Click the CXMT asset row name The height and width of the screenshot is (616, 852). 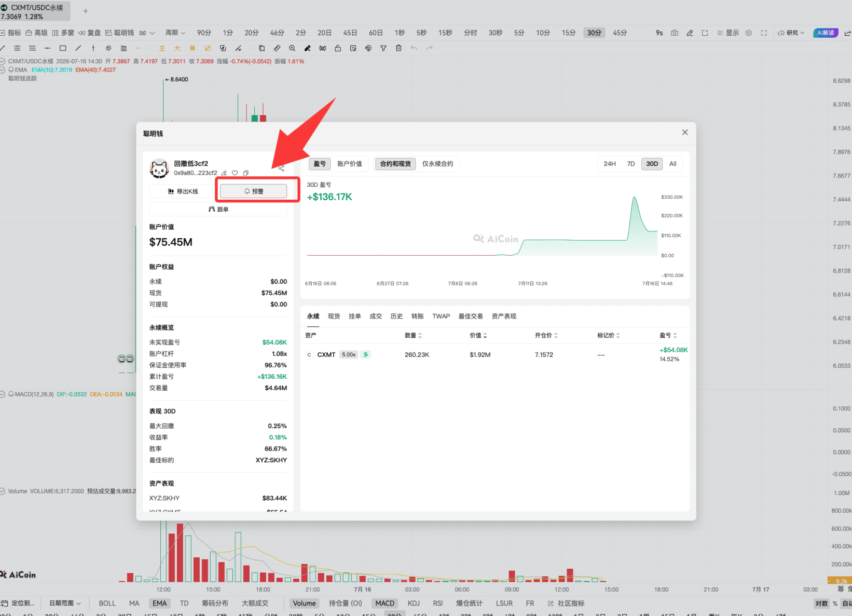click(x=326, y=355)
